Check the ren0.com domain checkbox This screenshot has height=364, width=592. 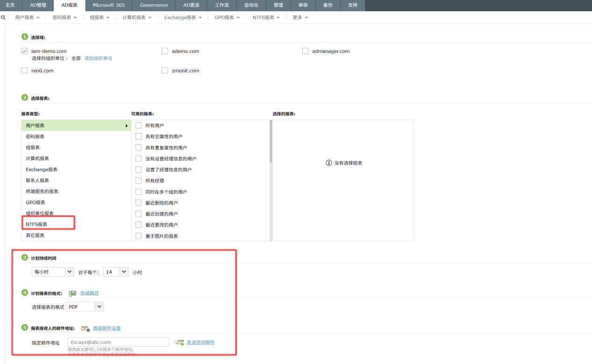click(24, 71)
